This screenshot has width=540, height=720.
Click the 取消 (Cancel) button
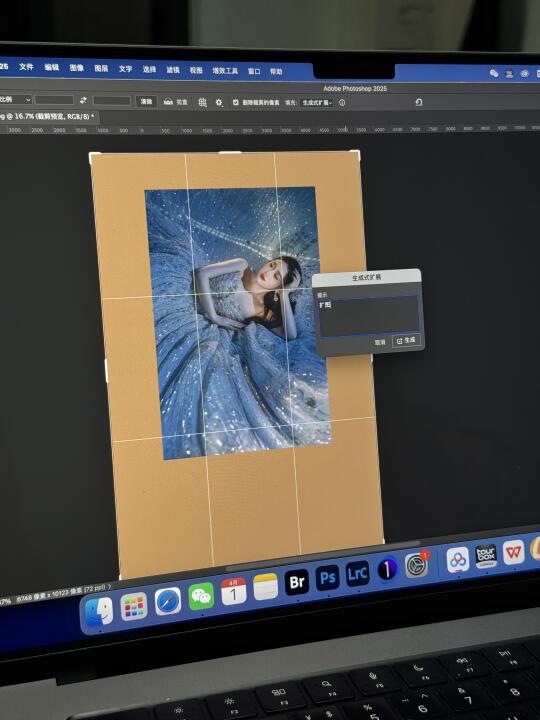(380, 342)
